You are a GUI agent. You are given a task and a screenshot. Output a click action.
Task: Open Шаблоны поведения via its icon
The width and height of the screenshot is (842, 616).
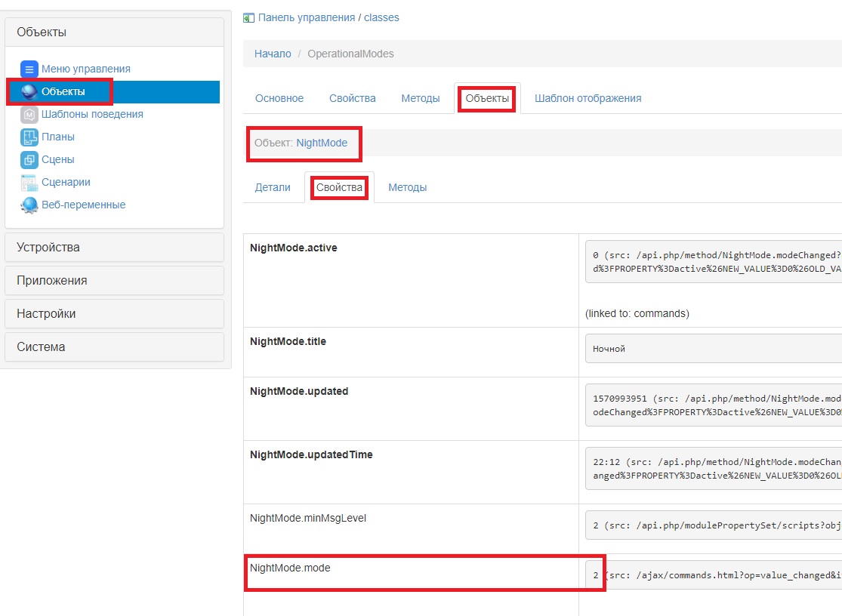click(x=28, y=114)
